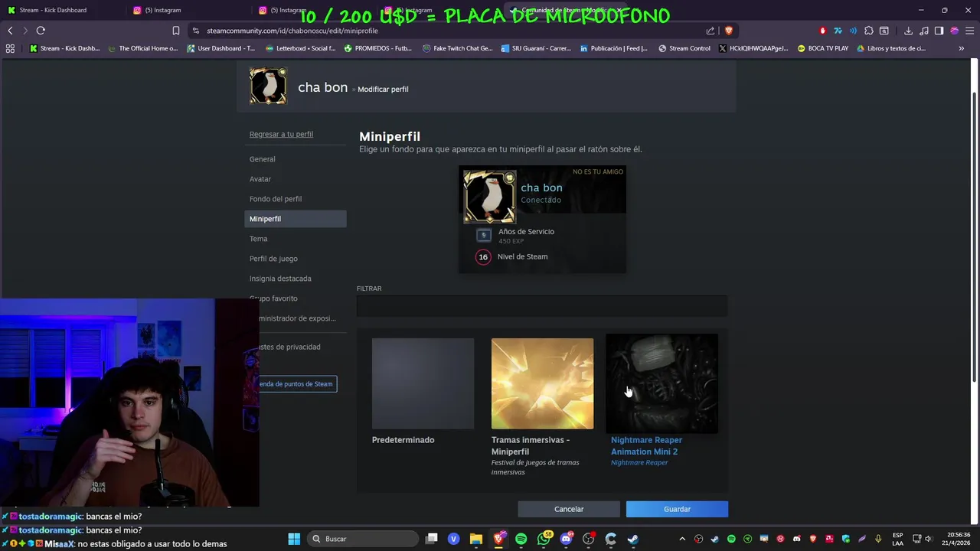Open the PROMIEDOS bookmark
This screenshot has width=980, height=551.
pos(377,48)
